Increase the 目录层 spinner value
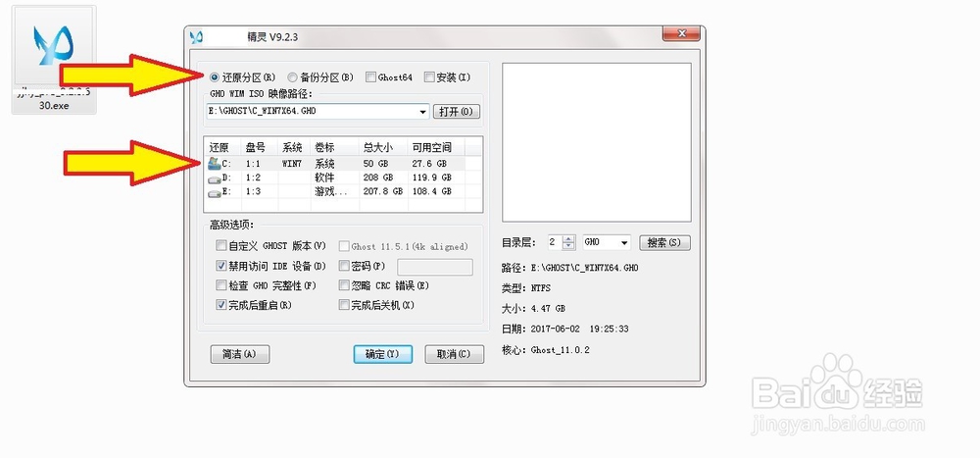This screenshot has width=980, height=458. pyautogui.click(x=568, y=239)
